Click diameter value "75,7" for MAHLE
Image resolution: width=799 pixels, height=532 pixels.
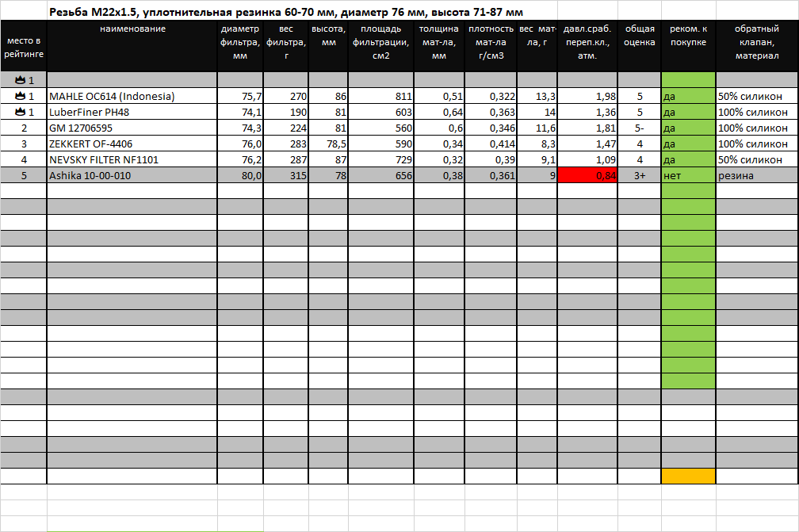coord(240,96)
